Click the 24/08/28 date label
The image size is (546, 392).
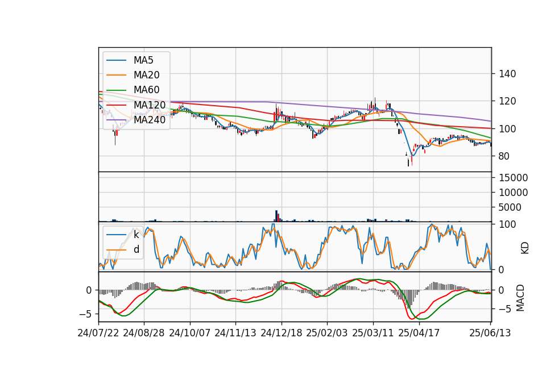(x=144, y=333)
